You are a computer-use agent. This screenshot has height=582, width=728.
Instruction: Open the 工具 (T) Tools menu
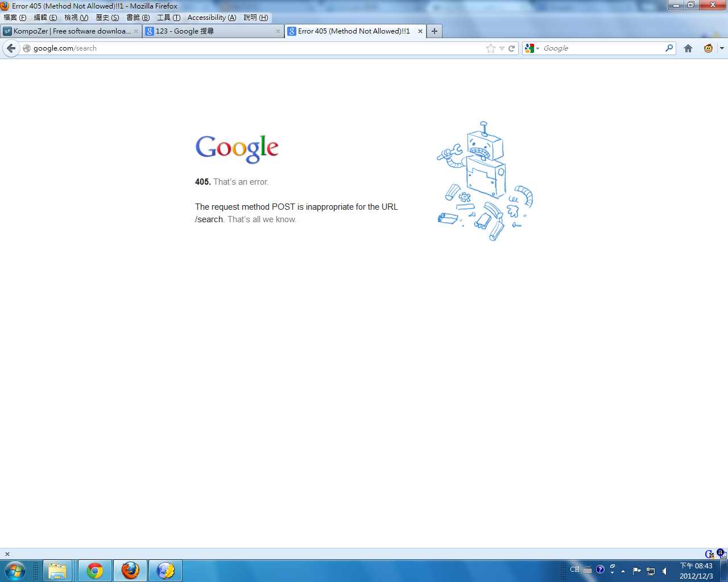[169, 18]
